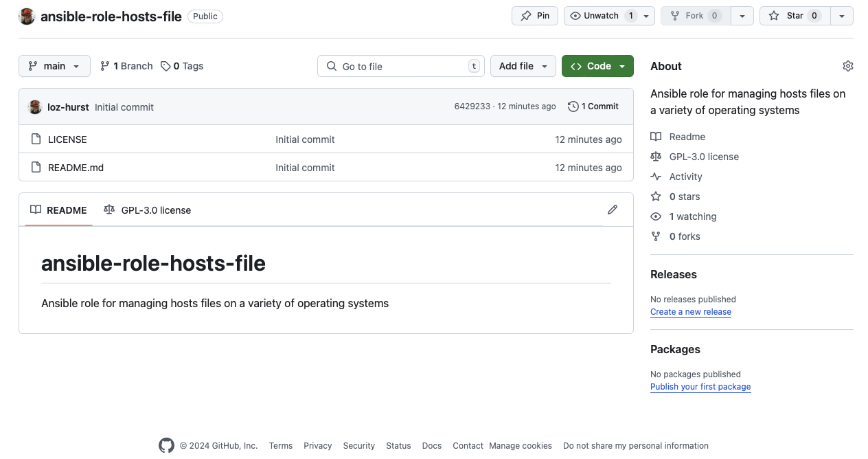Viewport: 868px width, 459px height.
Task: Click the tags icon next to 0 Tags
Action: (165, 66)
